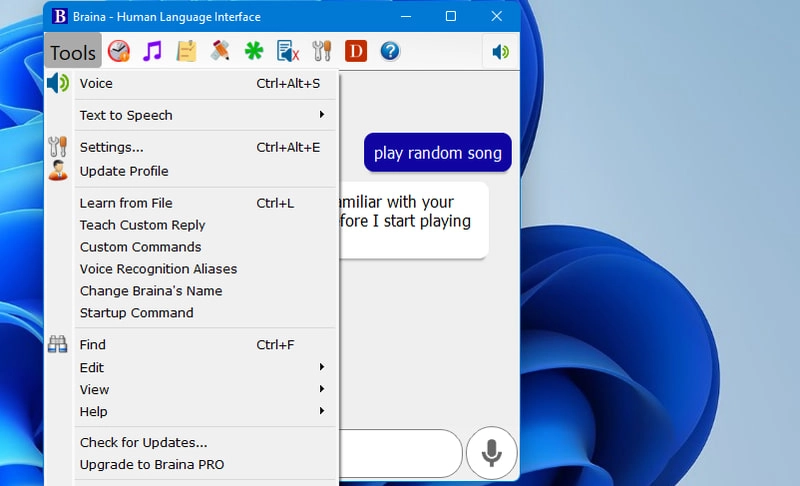Click the pencil icon in toolbar
800x486 pixels.
pyautogui.click(x=220, y=51)
